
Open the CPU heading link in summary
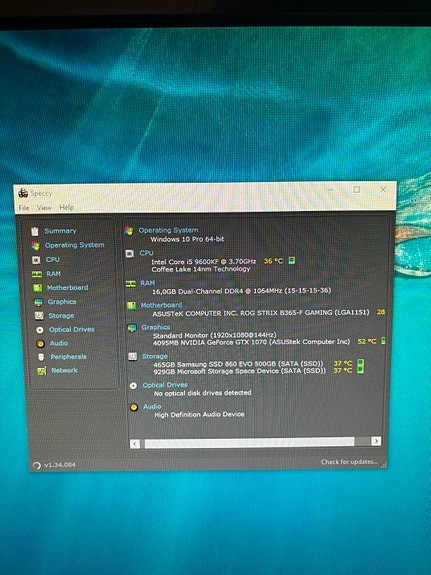(146, 253)
